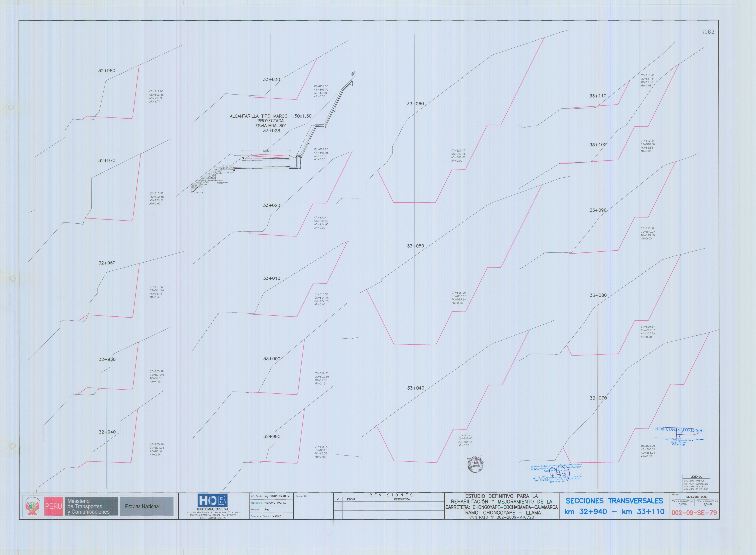Click the DICIEMBRE 2009 date field
The width and height of the screenshot is (756, 555).
(697, 497)
